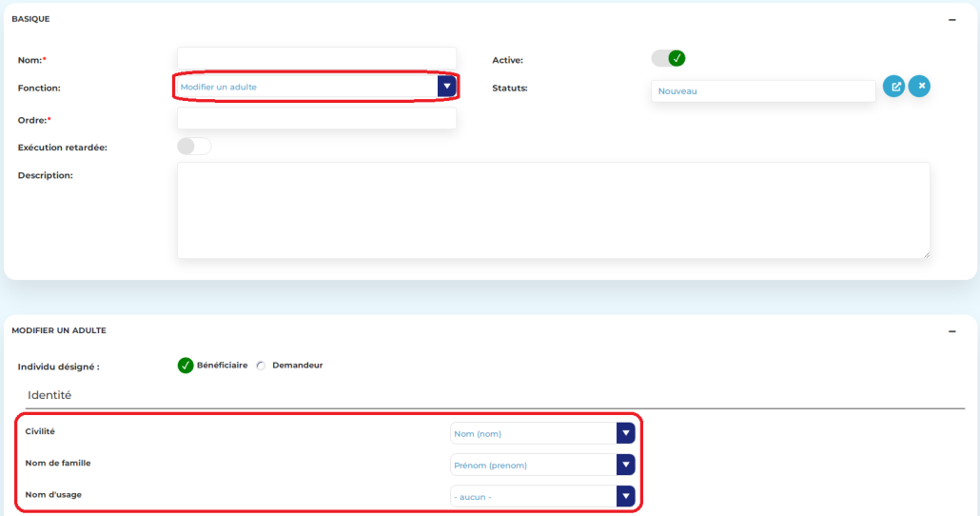Click the Statuts field showing Nouveau
Viewport: 980px width, 516px height.
(x=762, y=91)
